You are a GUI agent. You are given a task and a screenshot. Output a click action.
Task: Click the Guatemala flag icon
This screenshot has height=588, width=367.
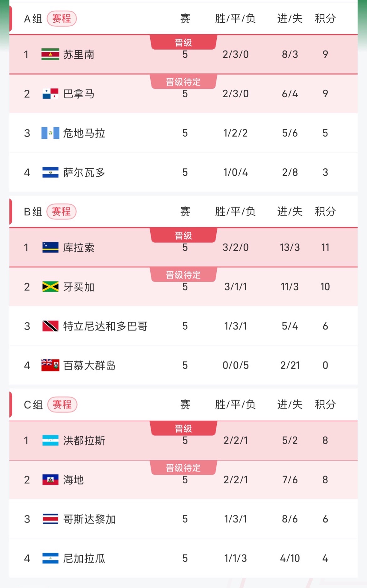click(x=50, y=133)
